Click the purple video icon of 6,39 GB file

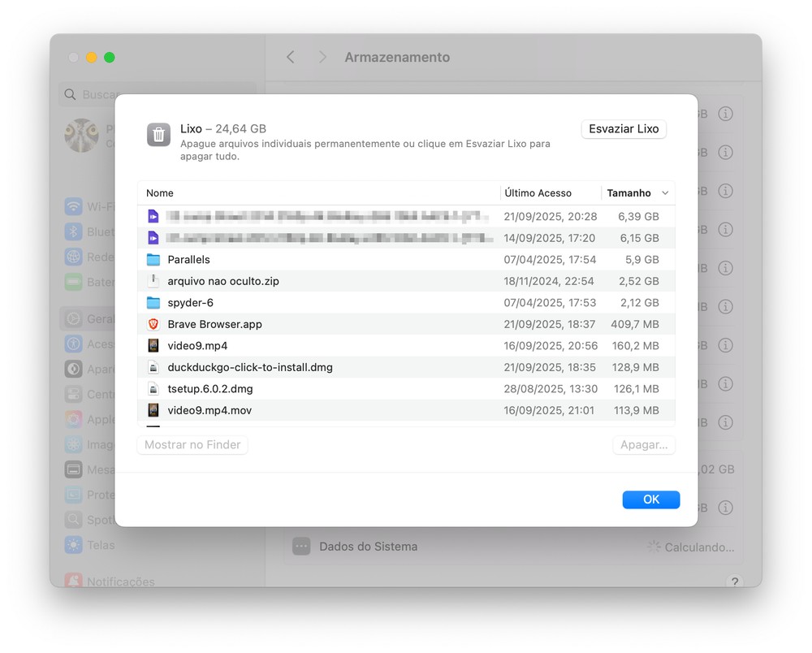click(x=153, y=216)
